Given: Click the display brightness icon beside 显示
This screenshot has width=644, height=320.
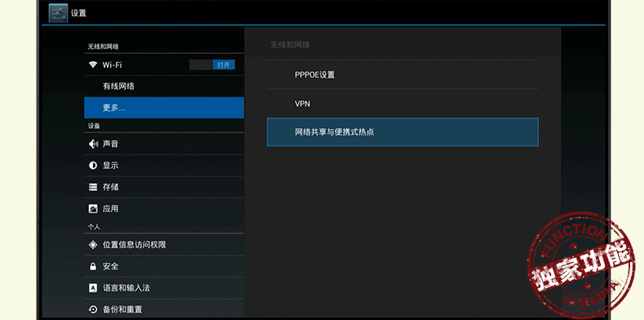Looking at the screenshot, I should (x=93, y=166).
